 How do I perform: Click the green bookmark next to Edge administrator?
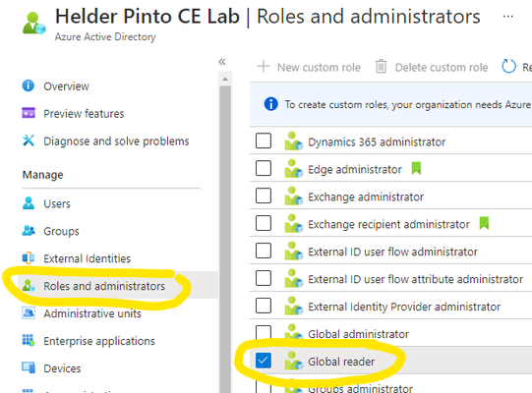(416, 168)
